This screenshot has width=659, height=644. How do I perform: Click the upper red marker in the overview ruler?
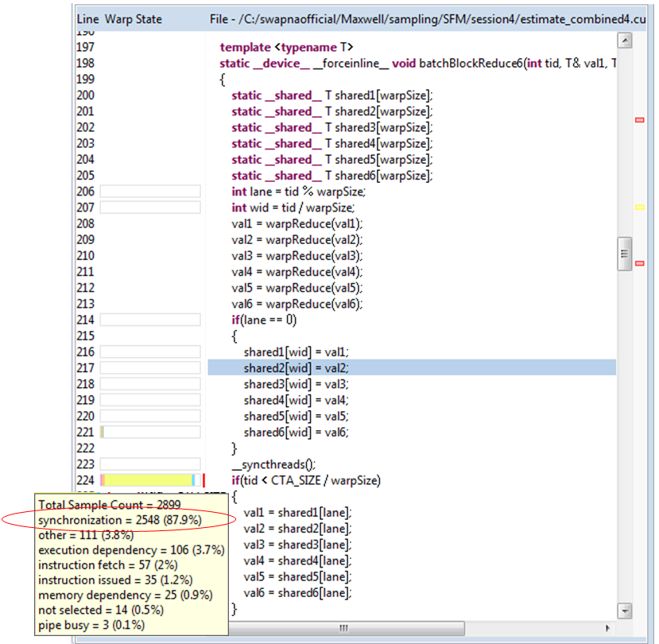[x=639, y=120]
